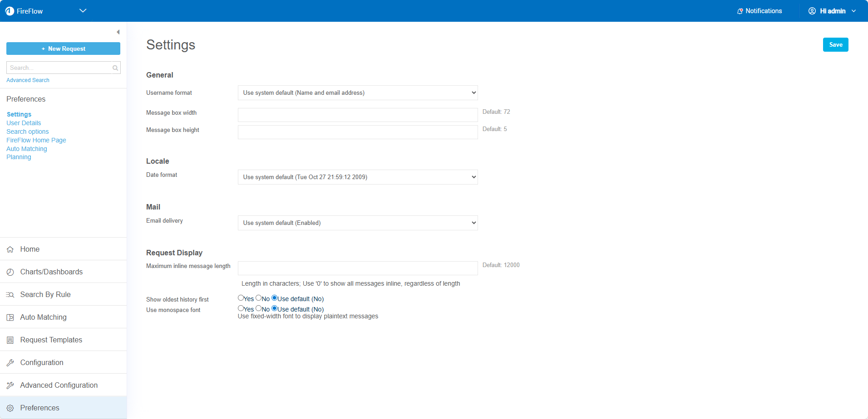Open the User Details link
Screen dimensions: 868x419
click(24, 123)
